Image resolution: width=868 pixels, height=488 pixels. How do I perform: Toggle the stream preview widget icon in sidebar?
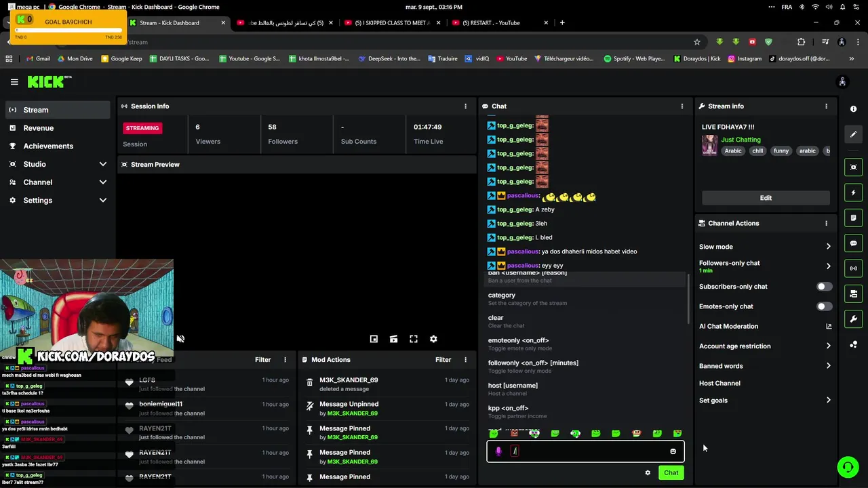pyautogui.click(x=853, y=167)
